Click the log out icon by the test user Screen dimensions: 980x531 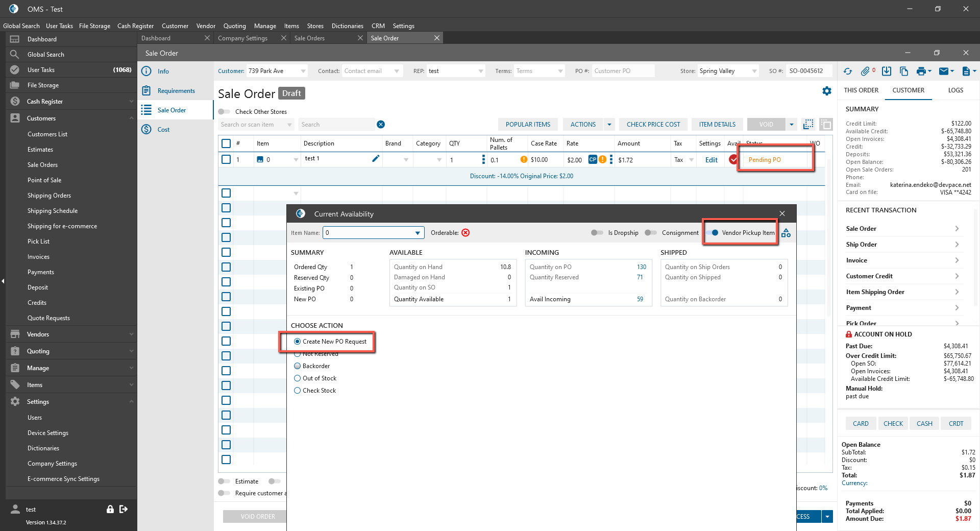(x=124, y=509)
